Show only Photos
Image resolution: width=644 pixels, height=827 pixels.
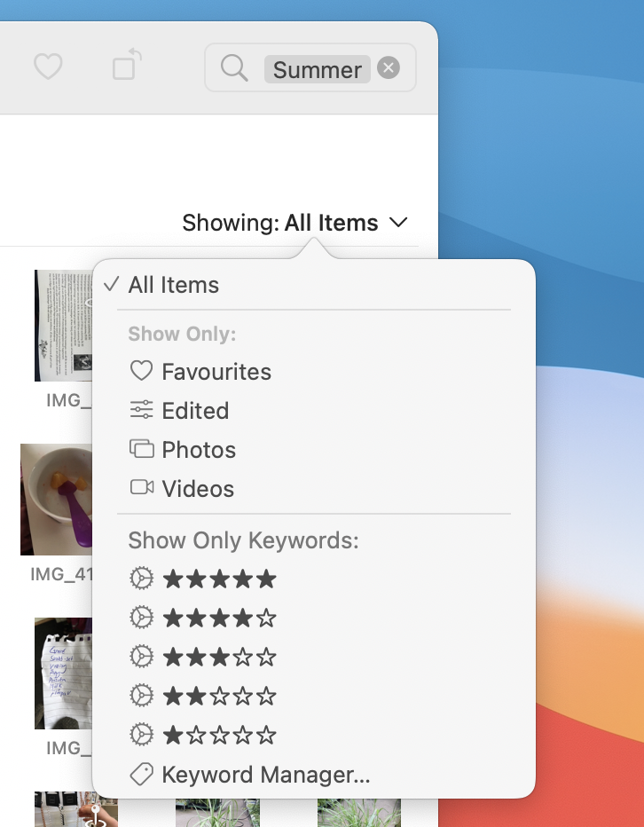314,449
